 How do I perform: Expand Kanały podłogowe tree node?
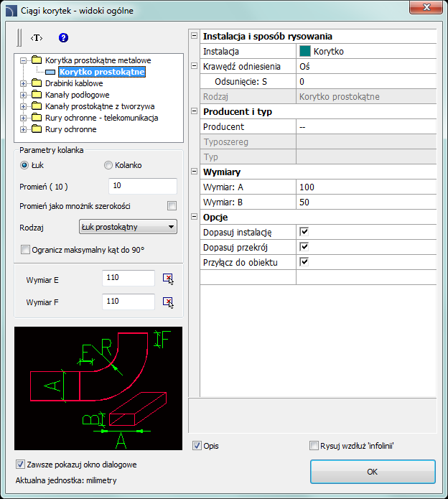(x=23, y=95)
